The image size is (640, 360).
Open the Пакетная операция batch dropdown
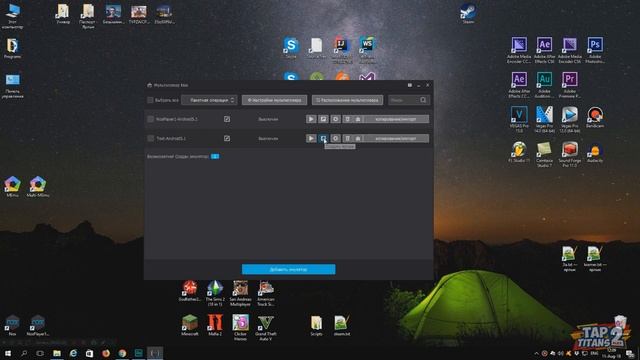(209, 100)
